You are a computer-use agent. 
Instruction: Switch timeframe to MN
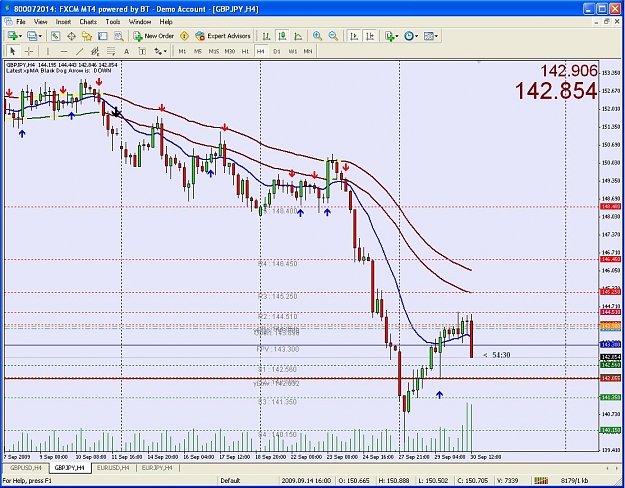coord(308,51)
